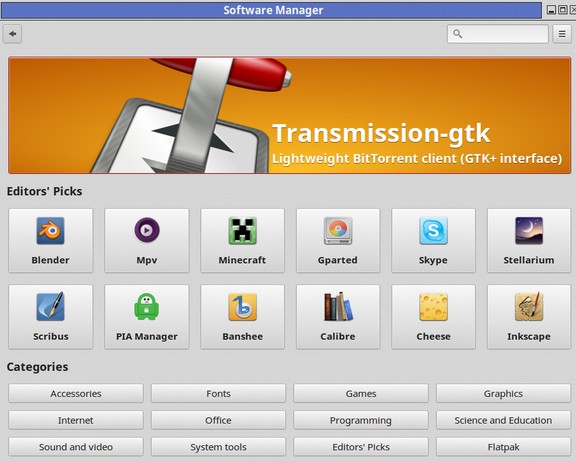Browse the Accessories category
Image resolution: width=576 pixels, height=461 pixels.
pos(76,393)
